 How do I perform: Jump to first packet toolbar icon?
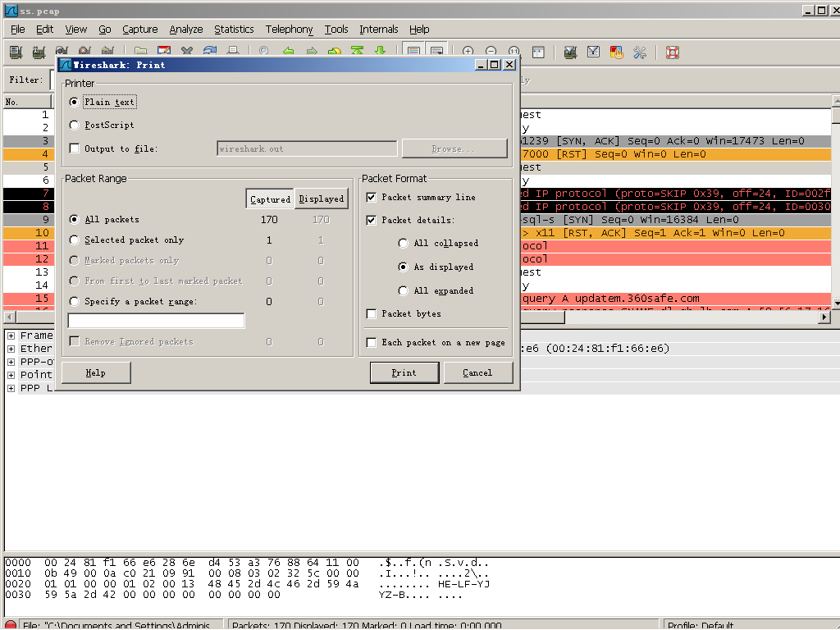358,52
